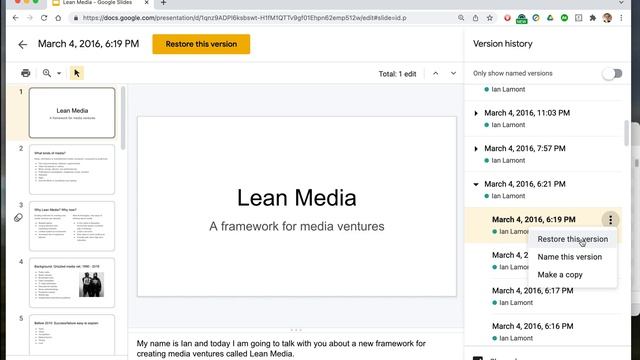Screen dimensions: 640x360
Task: Open the Chrome three-dot menu
Action: click(621, 18)
